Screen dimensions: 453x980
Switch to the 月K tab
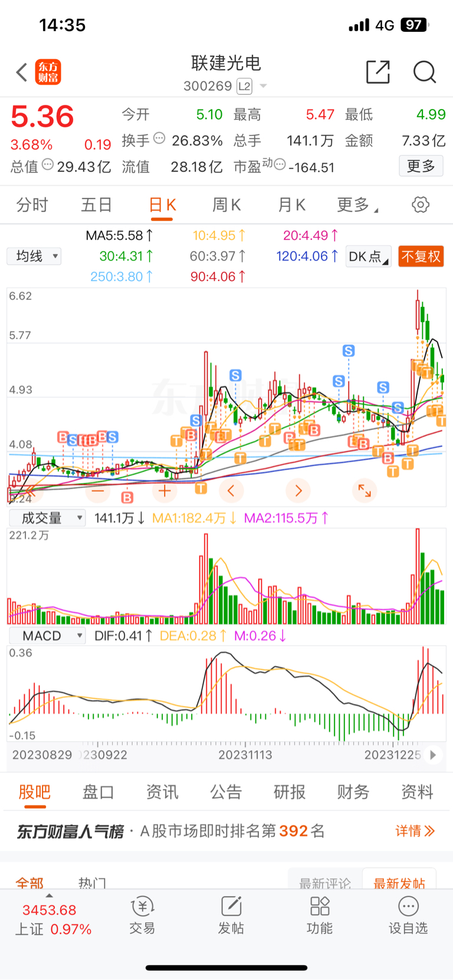click(x=291, y=205)
